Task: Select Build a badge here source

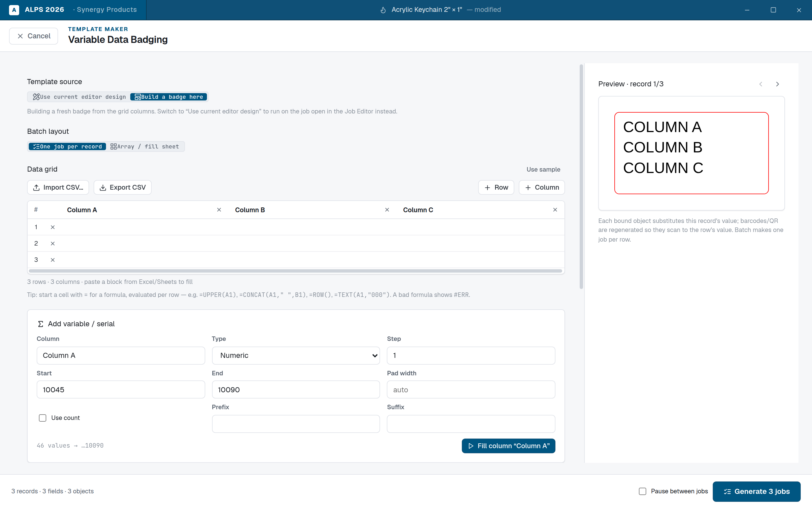Action: click(169, 97)
